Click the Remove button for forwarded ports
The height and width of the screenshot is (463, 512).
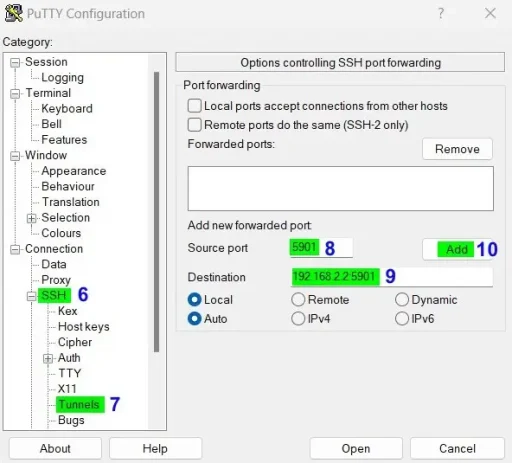[457, 149]
